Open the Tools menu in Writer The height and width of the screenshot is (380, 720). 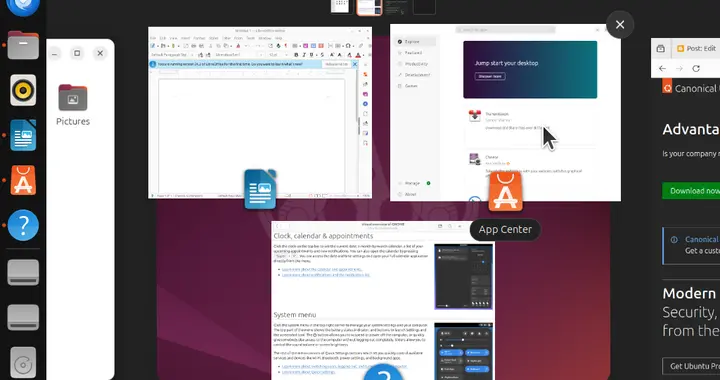click(x=250, y=38)
